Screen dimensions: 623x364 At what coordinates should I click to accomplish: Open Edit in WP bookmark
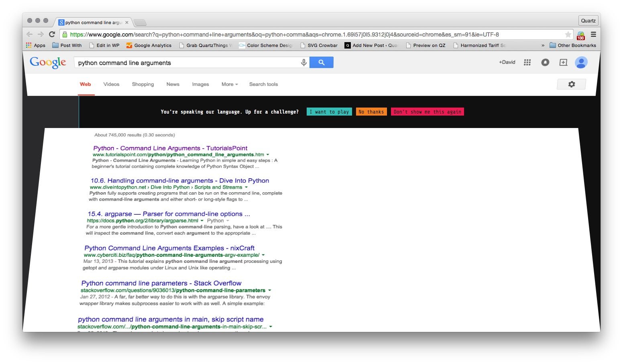click(104, 45)
